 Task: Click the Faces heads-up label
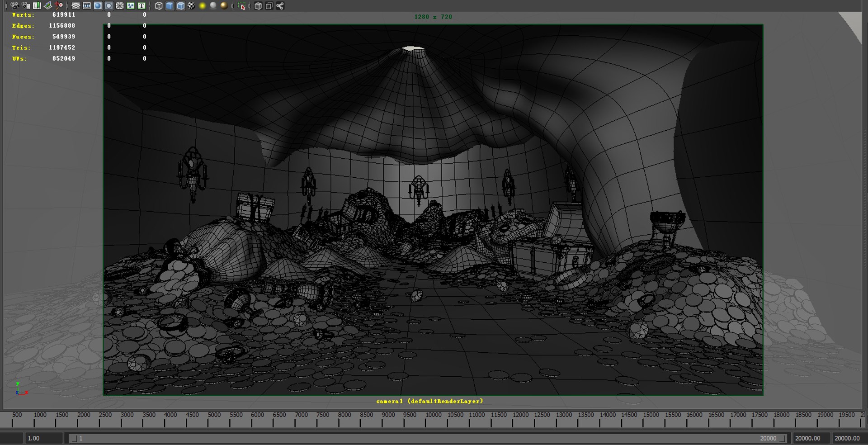coord(23,37)
